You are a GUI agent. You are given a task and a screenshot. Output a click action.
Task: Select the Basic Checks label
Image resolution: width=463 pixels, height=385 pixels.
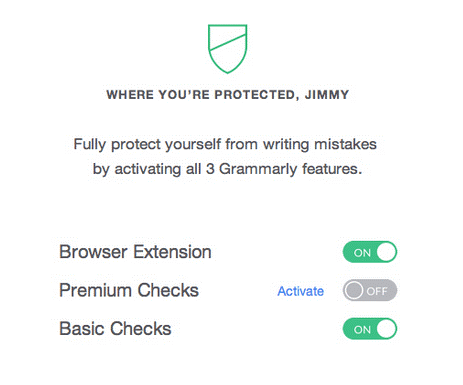tap(115, 329)
